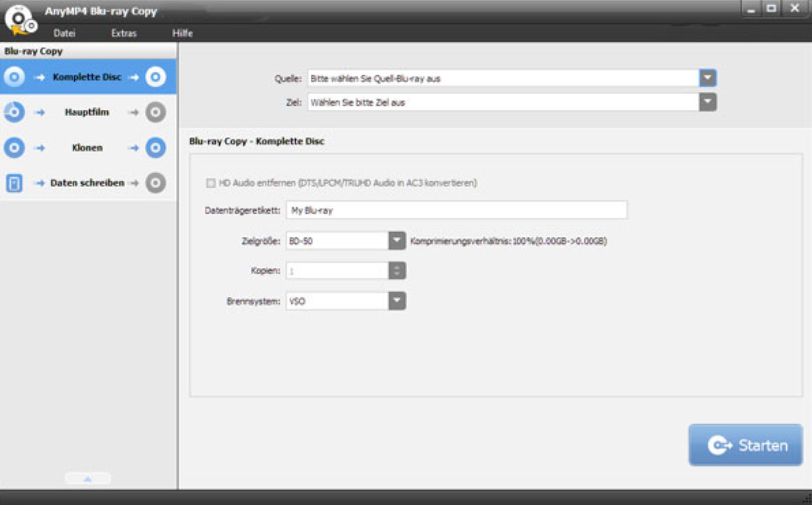The height and width of the screenshot is (505, 812).
Task: Maximize the application window
Action: (771, 9)
